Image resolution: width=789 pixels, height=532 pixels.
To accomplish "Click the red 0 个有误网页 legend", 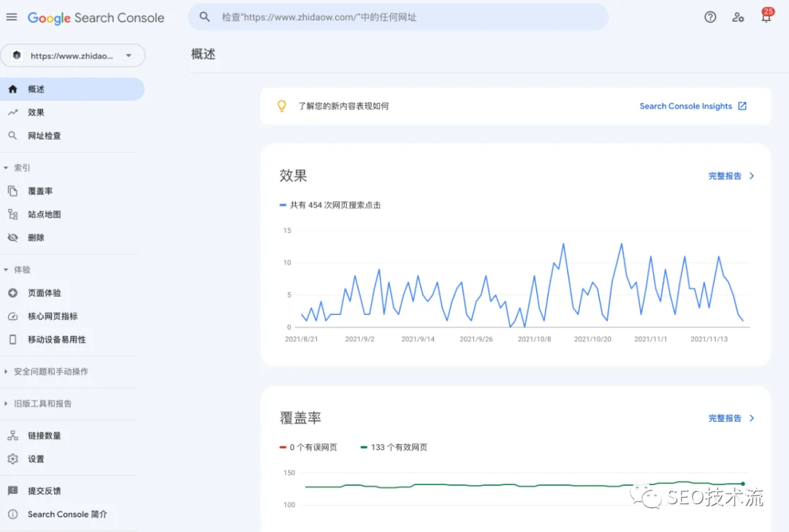I will click(308, 447).
